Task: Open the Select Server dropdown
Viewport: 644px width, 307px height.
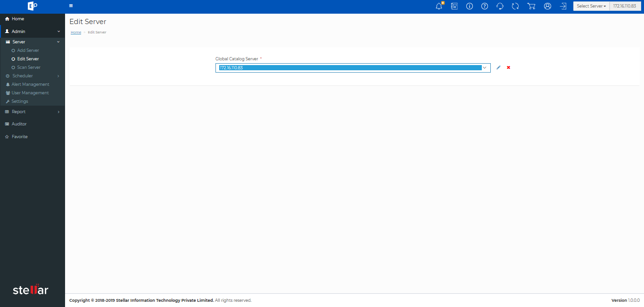Action: pyautogui.click(x=591, y=6)
